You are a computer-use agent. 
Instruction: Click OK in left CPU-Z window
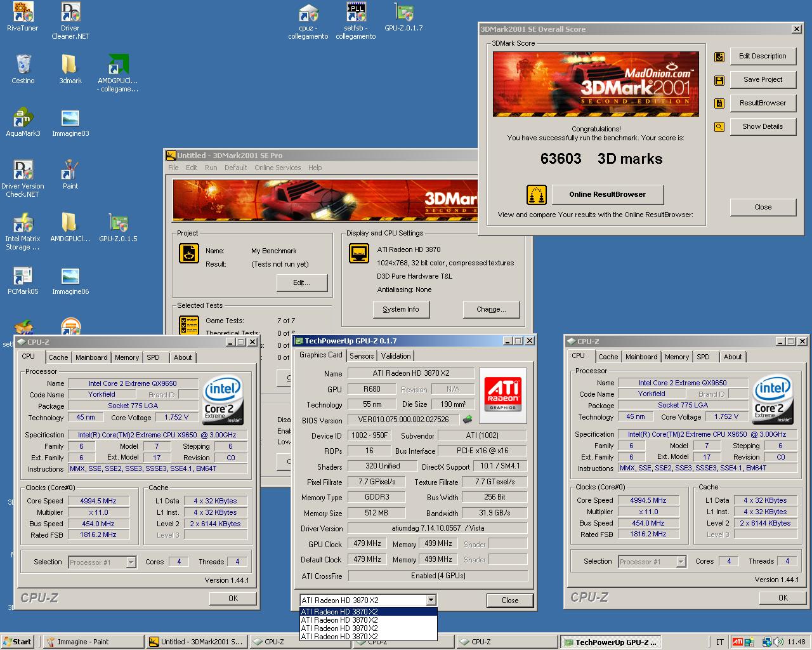click(x=233, y=599)
